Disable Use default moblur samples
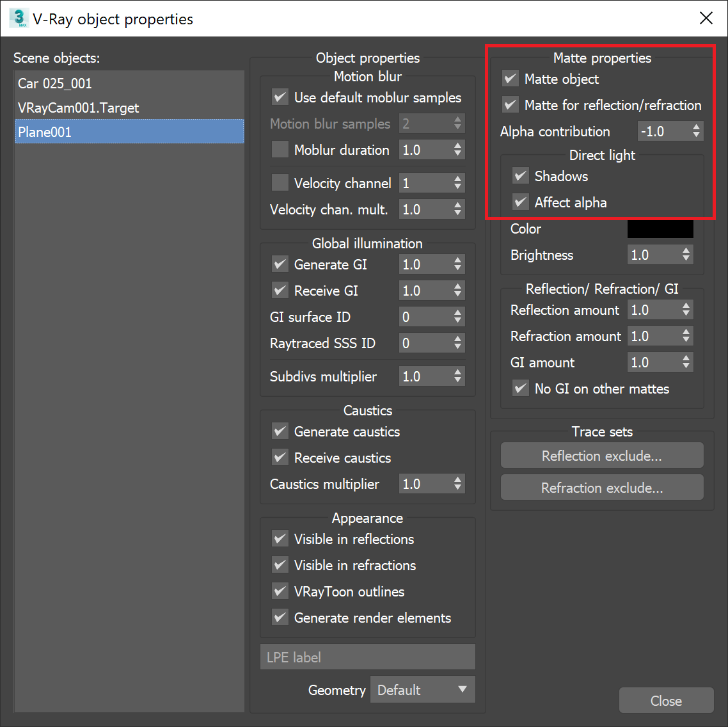Viewport: 728px width, 727px height. pyautogui.click(x=280, y=97)
